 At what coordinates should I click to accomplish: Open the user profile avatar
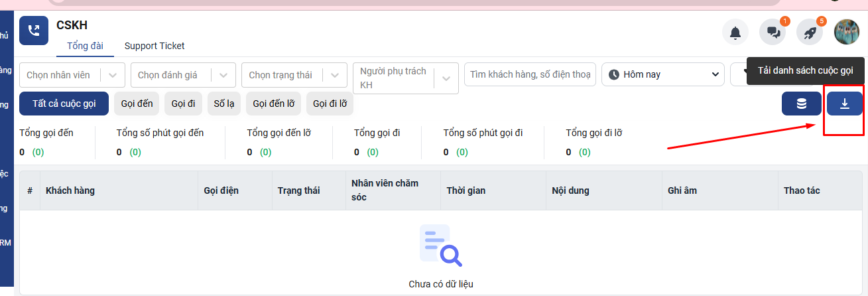[846, 32]
